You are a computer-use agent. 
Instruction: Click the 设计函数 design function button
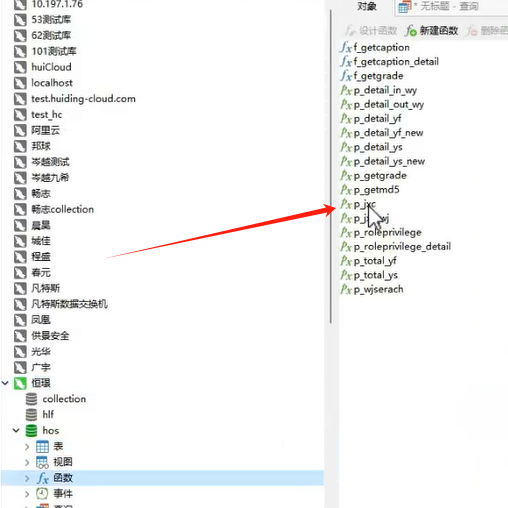click(371, 31)
